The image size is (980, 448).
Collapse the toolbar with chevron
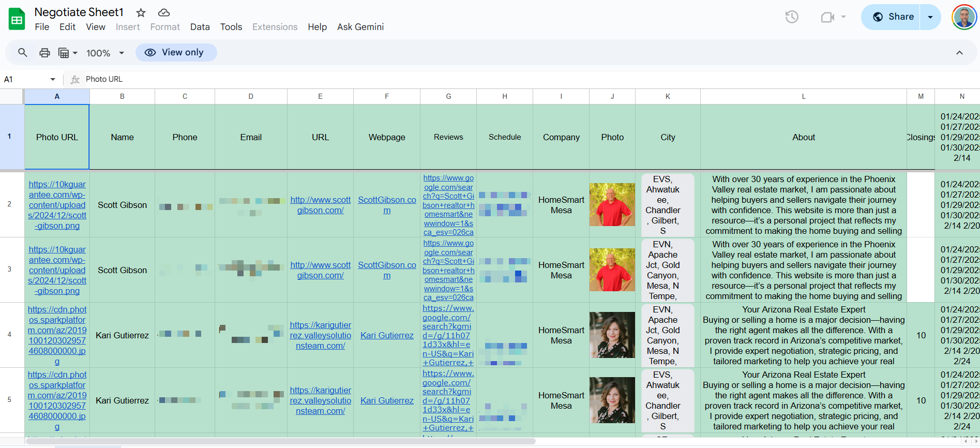[x=959, y=53]
